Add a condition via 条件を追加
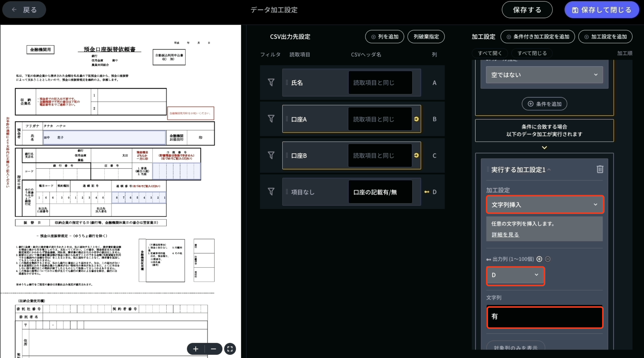 544,104
